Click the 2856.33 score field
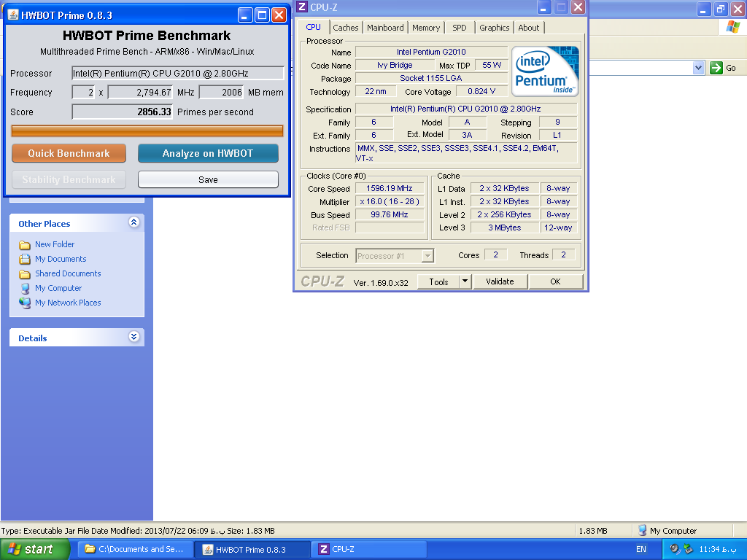 coord(122,112)
